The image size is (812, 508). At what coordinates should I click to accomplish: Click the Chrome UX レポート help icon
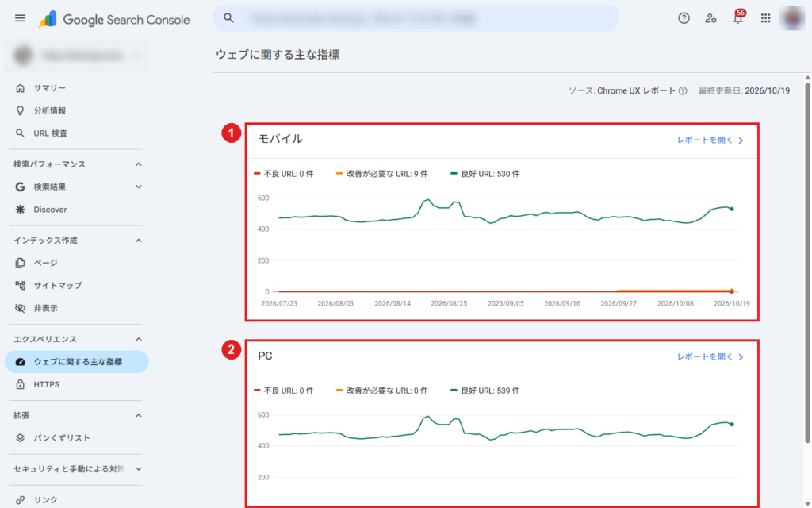pos(683,90)
